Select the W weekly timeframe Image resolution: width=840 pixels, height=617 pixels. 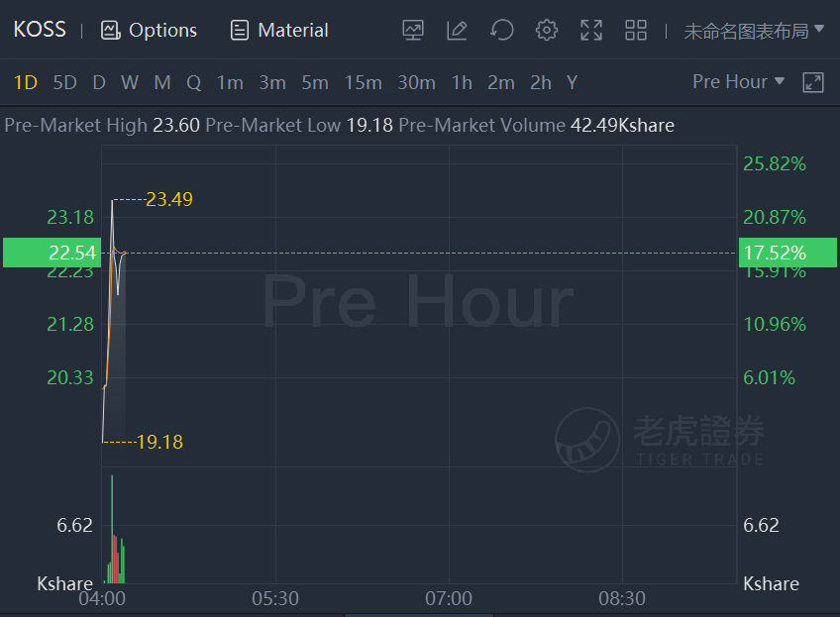130,82
